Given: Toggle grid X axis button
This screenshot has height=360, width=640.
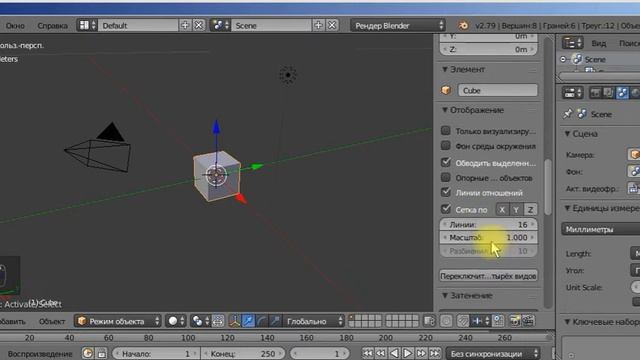Looking at the screenshot, I should pyautogui.click(x=502, y=210).
